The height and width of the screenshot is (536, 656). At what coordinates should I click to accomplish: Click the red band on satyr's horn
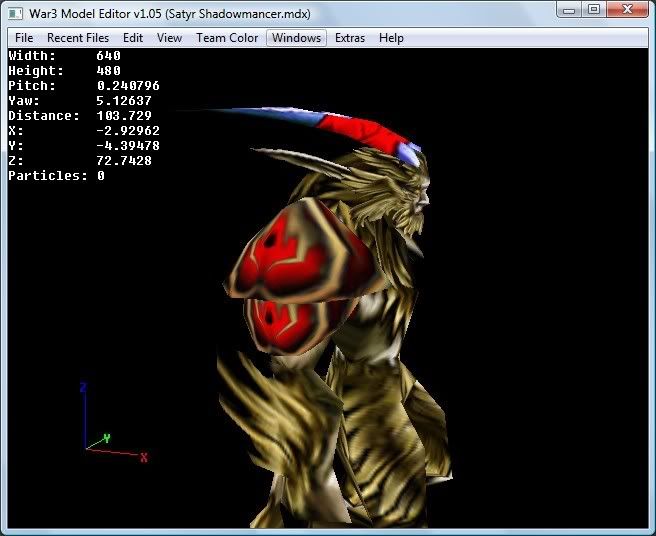tap(362, 132)
